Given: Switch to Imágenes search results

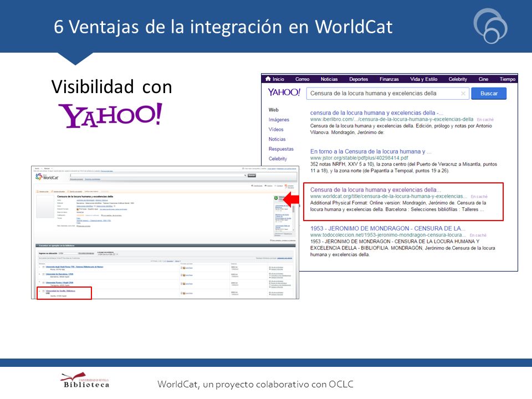Looking at the screenshot, I should coord(279,120).
